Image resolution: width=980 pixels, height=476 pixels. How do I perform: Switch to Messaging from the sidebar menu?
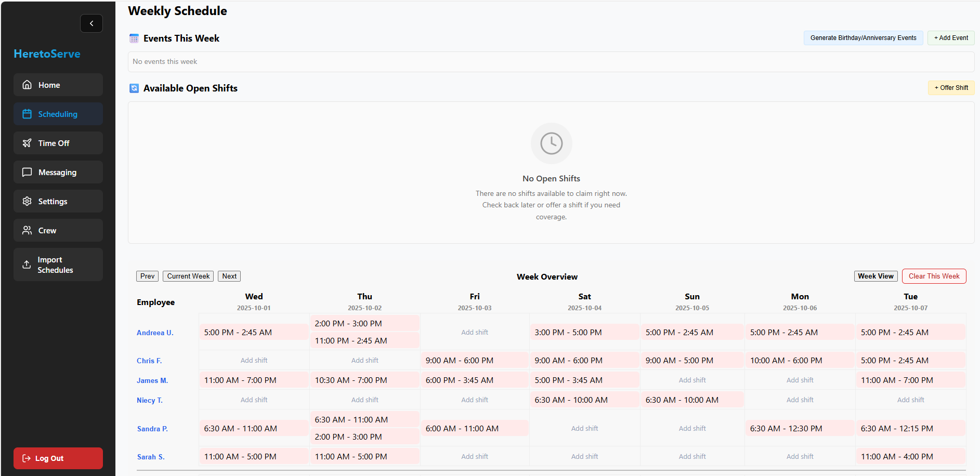57,172
